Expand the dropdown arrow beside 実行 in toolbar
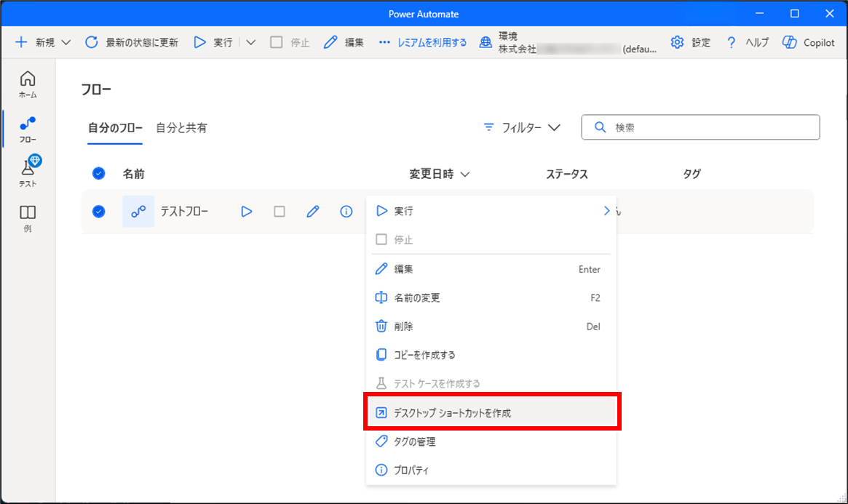 [x=251, y=42]
